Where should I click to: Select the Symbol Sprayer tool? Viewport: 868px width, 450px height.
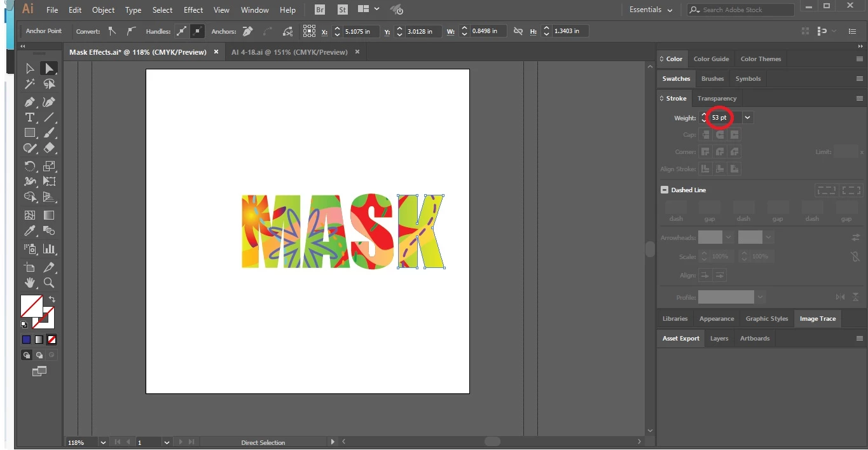[x=30, y=249]
